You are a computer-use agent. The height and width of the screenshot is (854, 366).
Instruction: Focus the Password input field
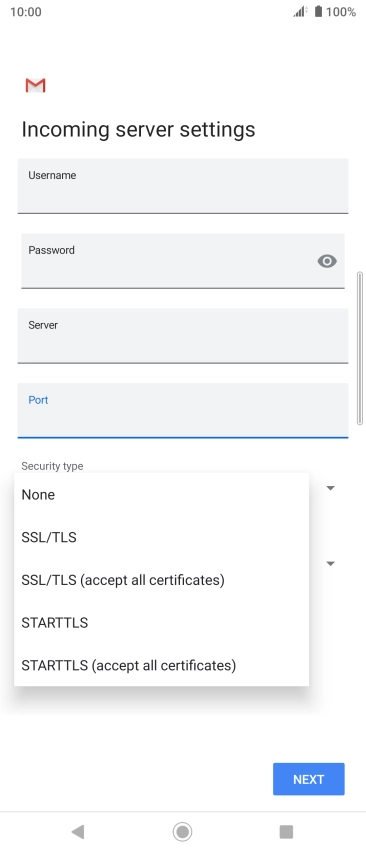(x=182, y=261)
